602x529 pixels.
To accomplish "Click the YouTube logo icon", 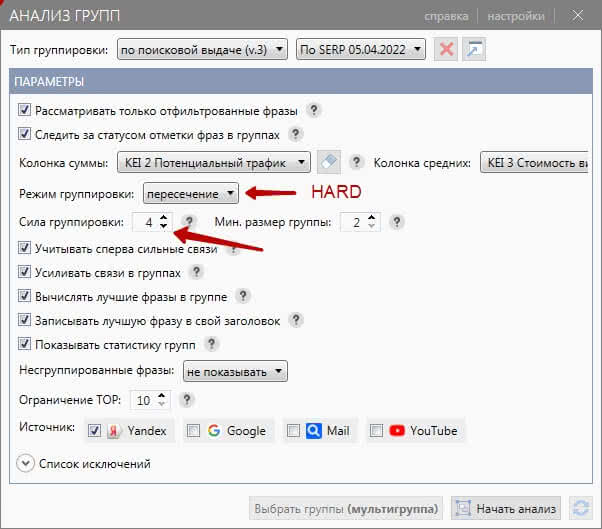I will (x=397, y=430).
